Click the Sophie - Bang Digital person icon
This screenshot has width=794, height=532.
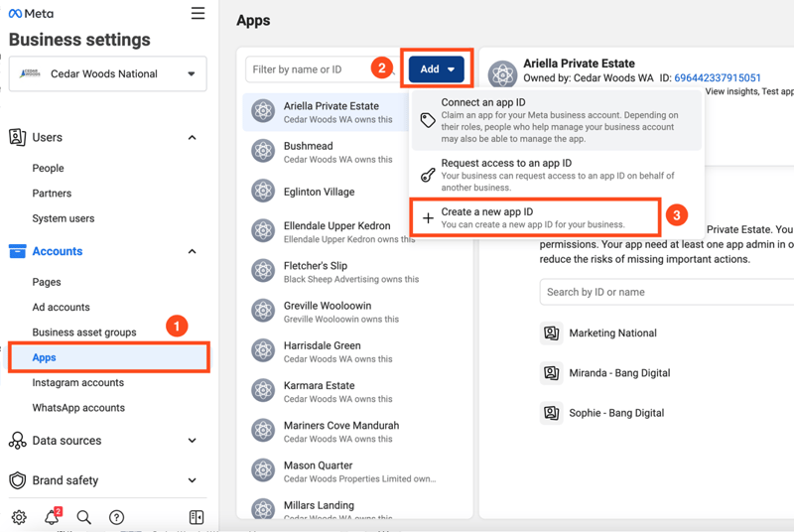click(x=552, y=413)
